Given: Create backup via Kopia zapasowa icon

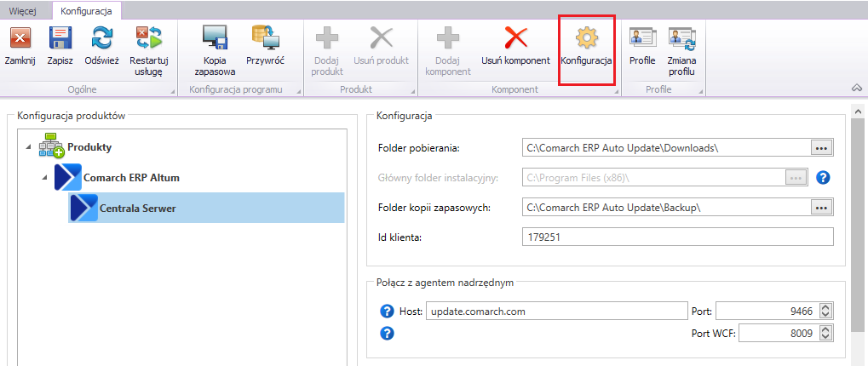Looking at the screenshot, I should tap(215, 38).
